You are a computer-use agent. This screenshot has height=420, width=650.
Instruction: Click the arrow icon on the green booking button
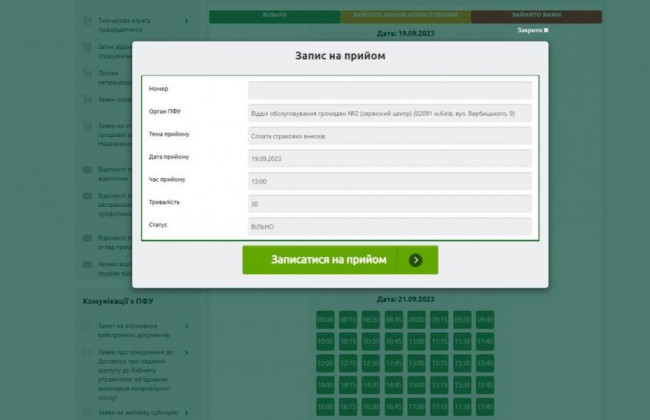[x=416, y=260]
